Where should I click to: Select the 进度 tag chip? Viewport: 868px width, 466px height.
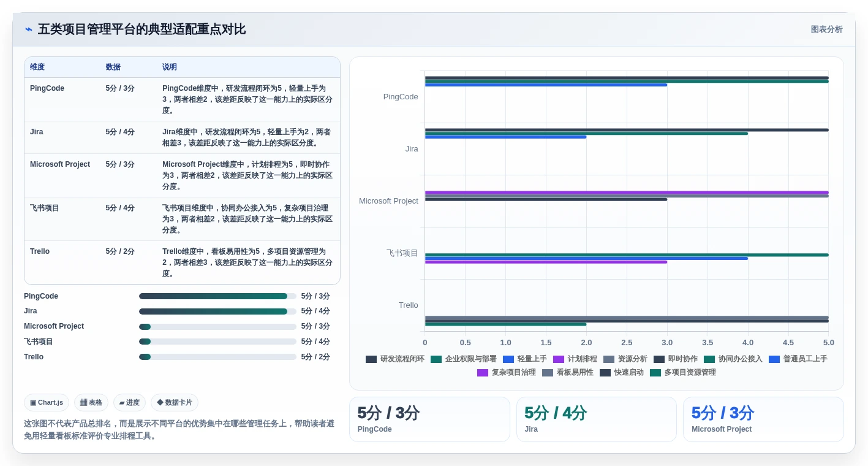[x=129, y=403]
